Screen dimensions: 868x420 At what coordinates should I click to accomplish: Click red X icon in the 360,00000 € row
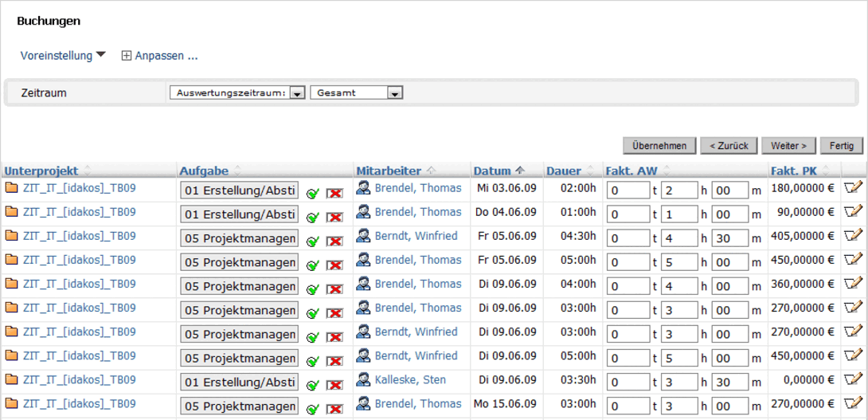[334, 289]
